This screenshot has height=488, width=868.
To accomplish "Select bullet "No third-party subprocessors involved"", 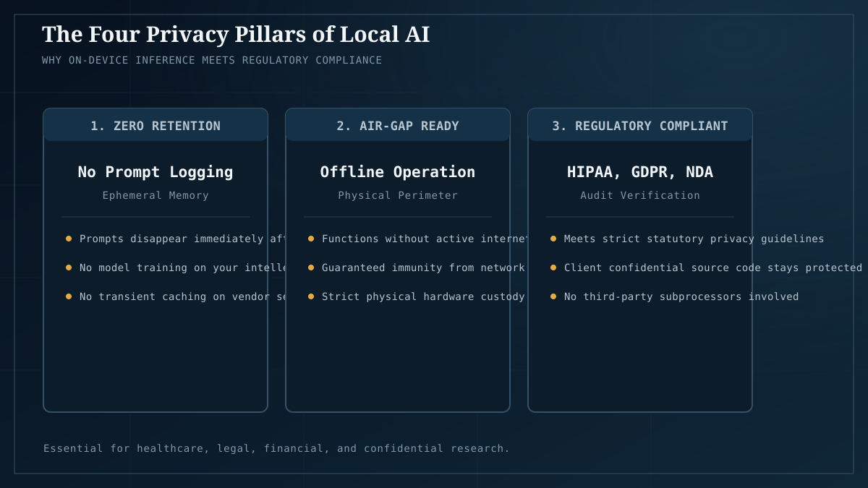I will (x=674, y=296).
